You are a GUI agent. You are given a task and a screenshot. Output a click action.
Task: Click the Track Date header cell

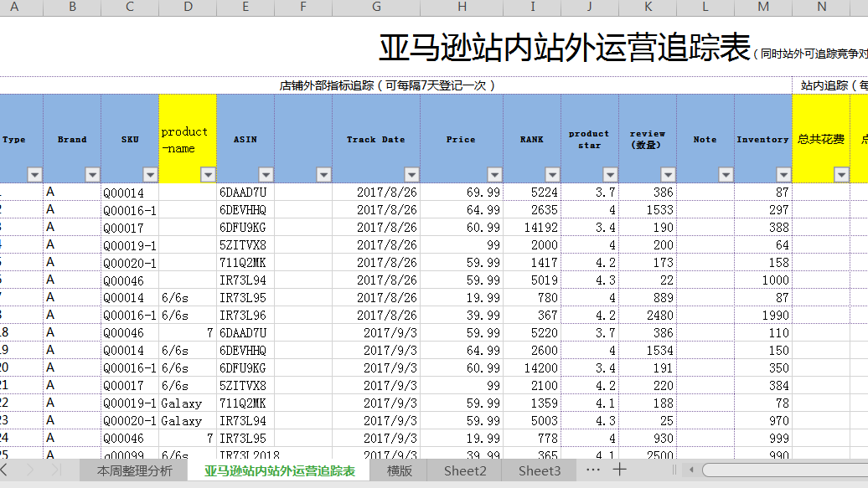376,138
